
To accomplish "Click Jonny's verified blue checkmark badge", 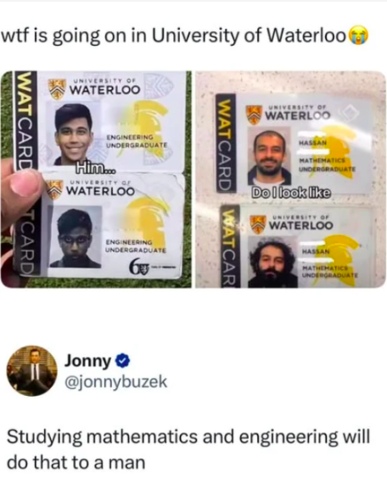I will [x=121, y=361].
